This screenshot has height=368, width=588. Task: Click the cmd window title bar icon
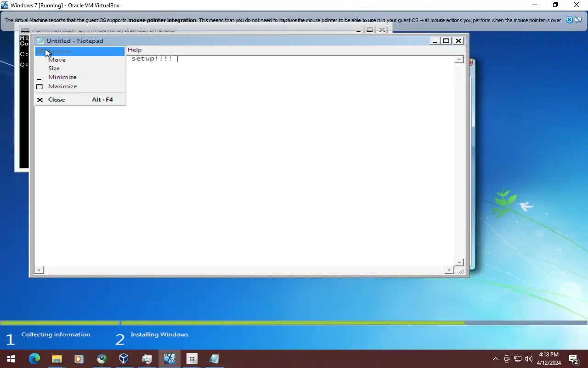click(x=24, y=30)
